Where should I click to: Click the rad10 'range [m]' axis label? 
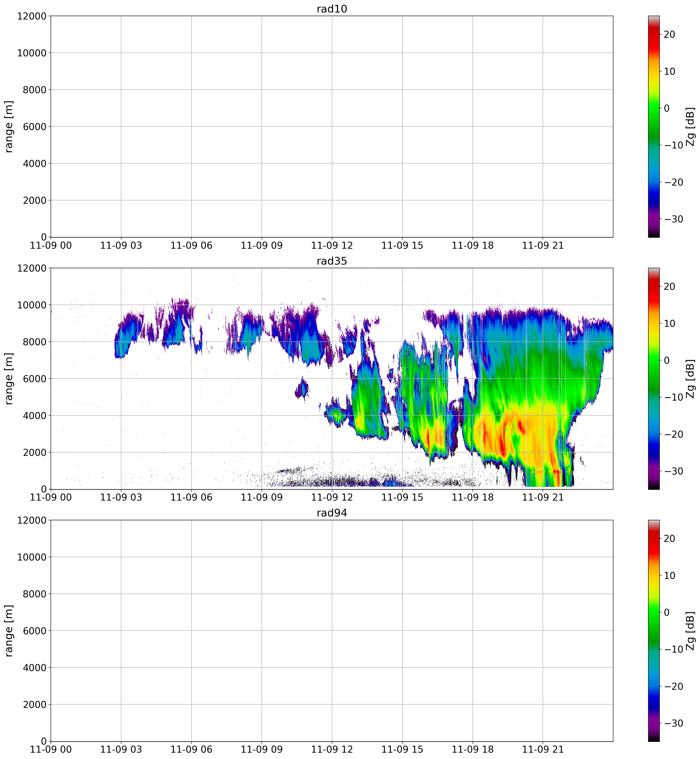(x=9, y=126)
